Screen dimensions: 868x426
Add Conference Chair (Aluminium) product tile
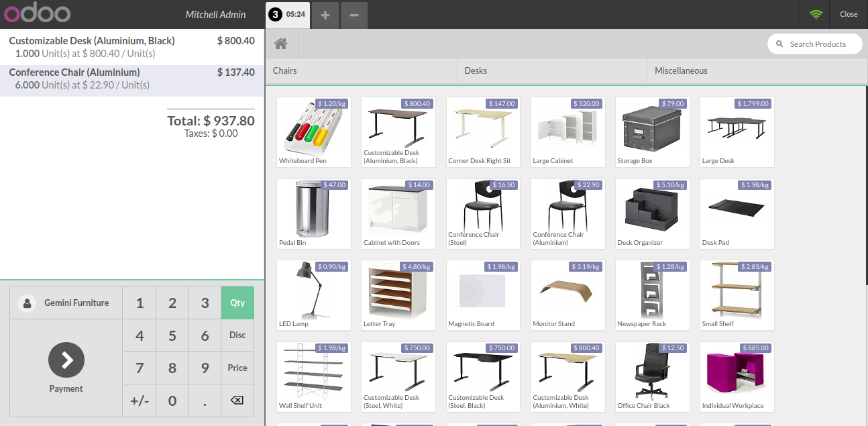567,214
